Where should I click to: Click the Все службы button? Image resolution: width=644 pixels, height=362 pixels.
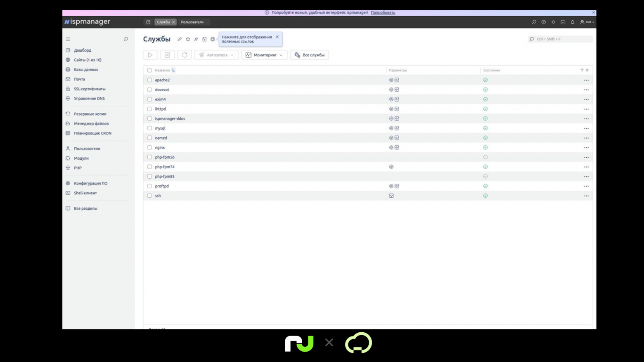point(310,55)
